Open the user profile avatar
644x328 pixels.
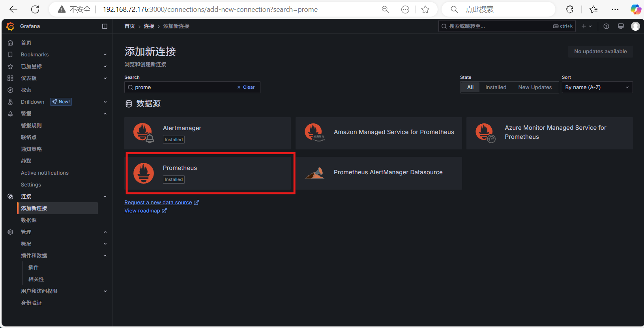(635, 26)
